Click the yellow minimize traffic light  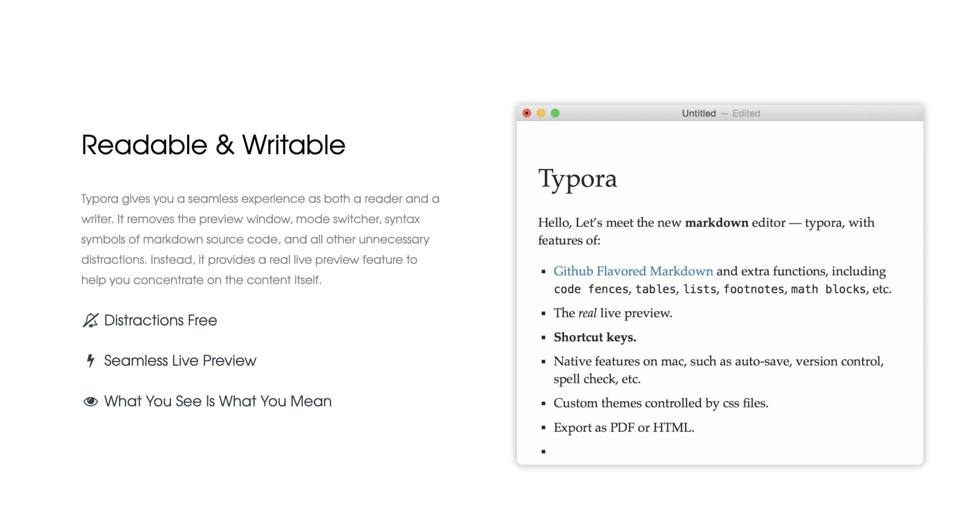[x=541, y=113]
